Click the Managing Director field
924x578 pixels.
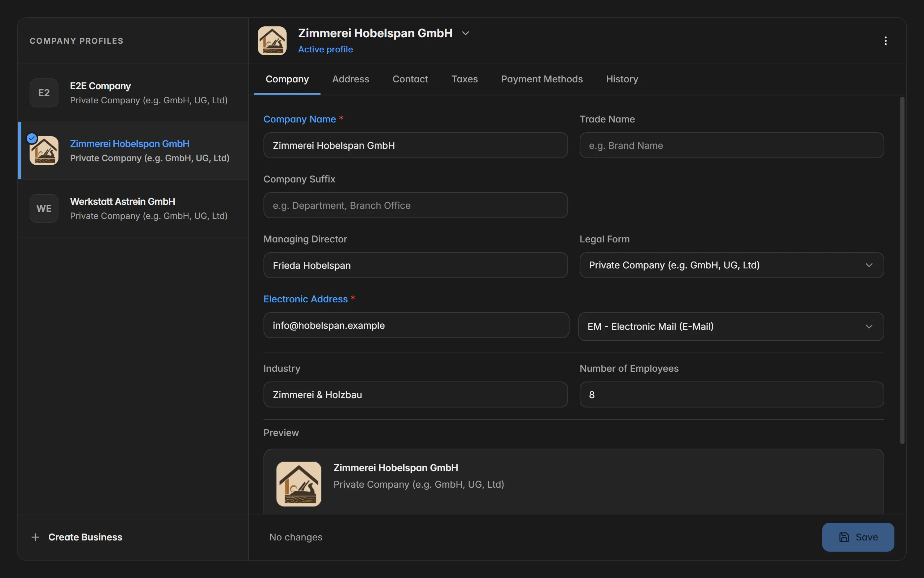pyautogui.click(x=415, y=265)
